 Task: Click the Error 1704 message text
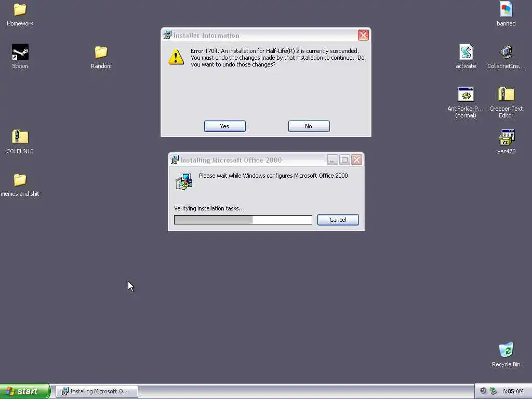click(277, 58)
